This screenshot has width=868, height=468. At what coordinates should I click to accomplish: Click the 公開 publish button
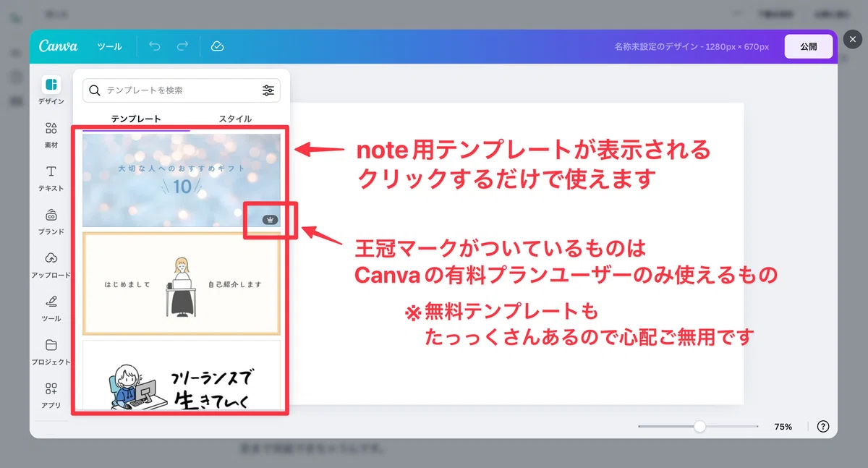point(809,46)
